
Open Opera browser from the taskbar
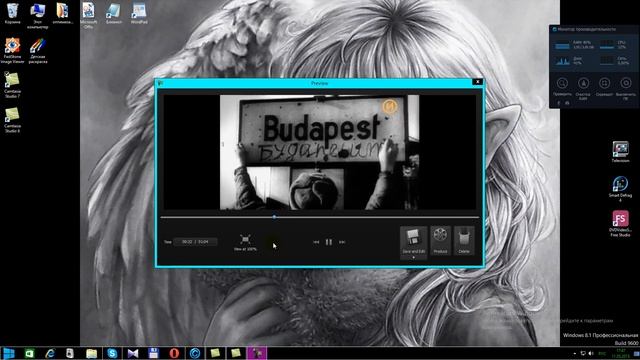tap(174, 353)
